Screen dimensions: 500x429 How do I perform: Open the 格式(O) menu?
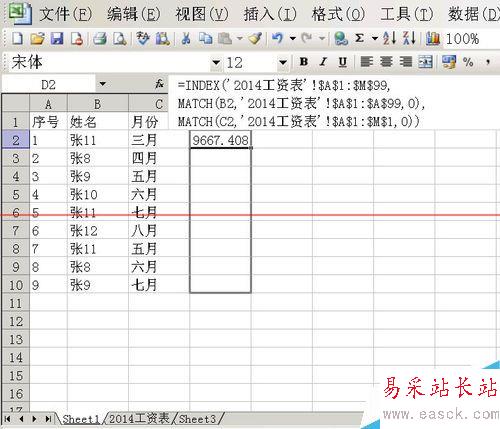[x=338, y=15]
